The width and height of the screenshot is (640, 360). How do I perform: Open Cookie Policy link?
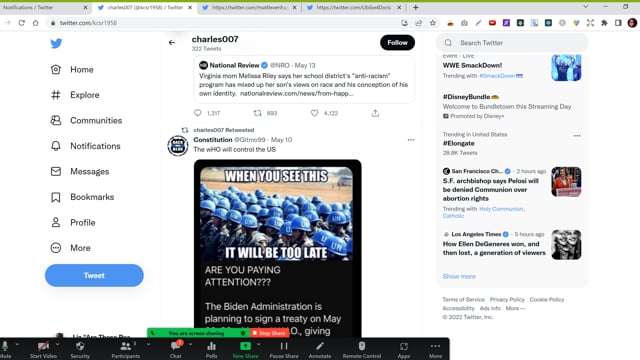[547, 300]
